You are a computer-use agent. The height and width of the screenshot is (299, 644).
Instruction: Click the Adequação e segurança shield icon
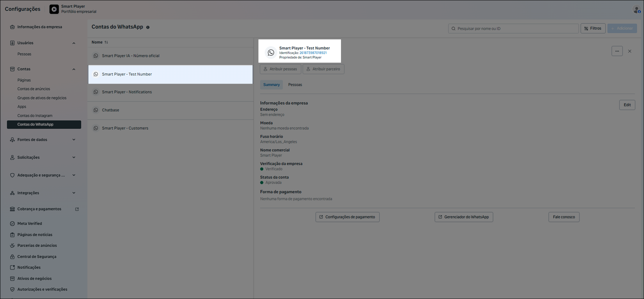click(x=12, y=175)
